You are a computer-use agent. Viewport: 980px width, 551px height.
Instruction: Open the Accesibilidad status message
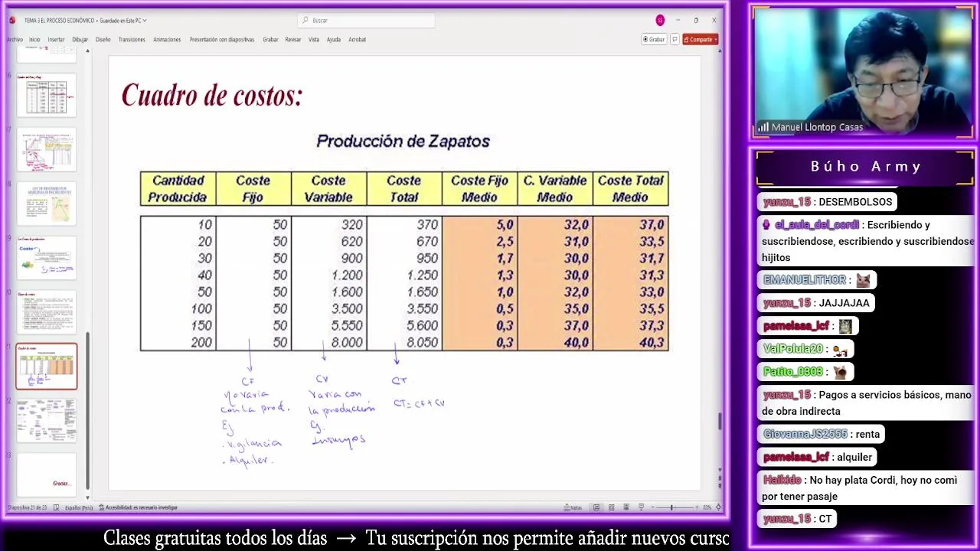click(138, 507)
